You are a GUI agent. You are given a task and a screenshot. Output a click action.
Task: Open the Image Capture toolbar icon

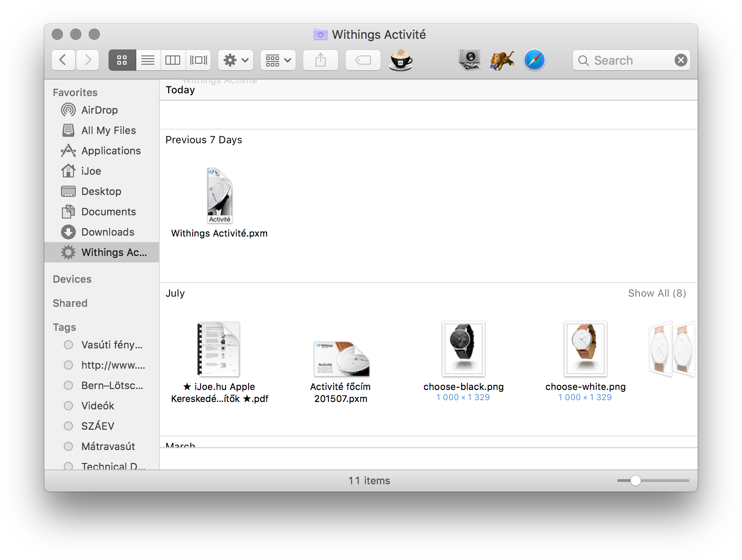469,60
